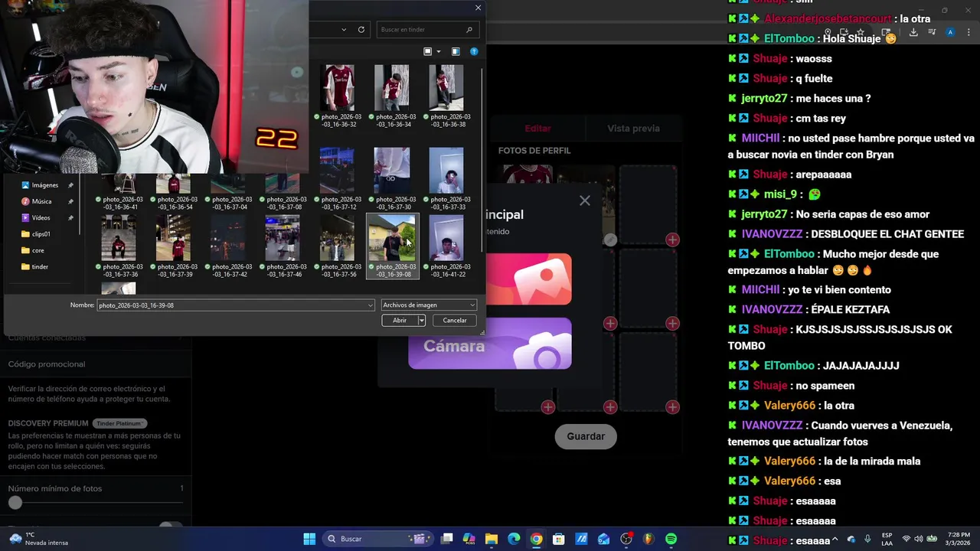Bookmark this page with the star icon
Viewport: 980px width, 551px height.
[x=861, y=32]
